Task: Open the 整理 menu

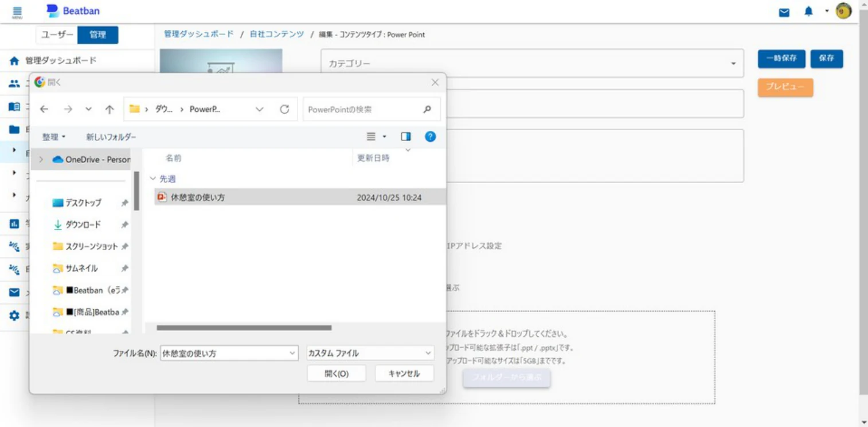Action: pos(54,137)
